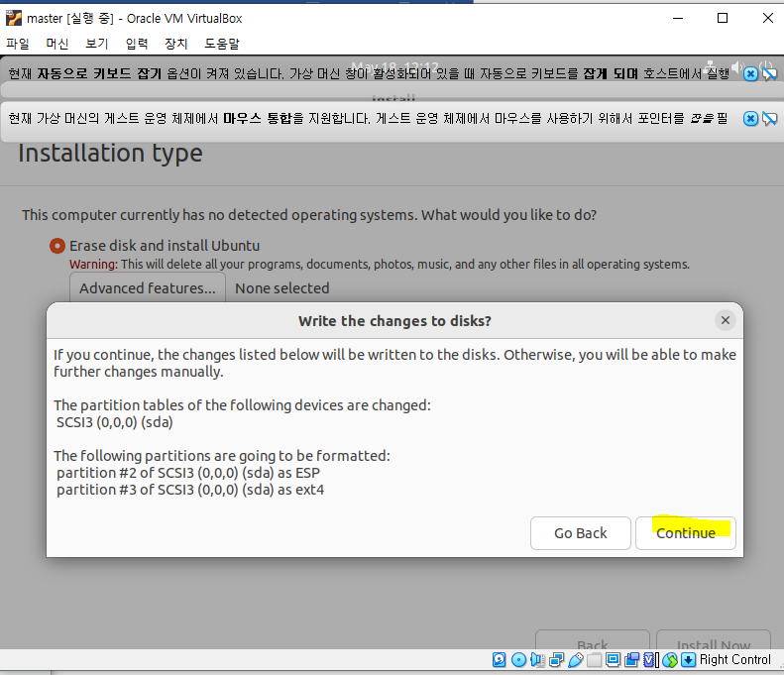The image size is (784, 675).
Task: Click the optical drive status icon
Action: click(x=519, y=659)
